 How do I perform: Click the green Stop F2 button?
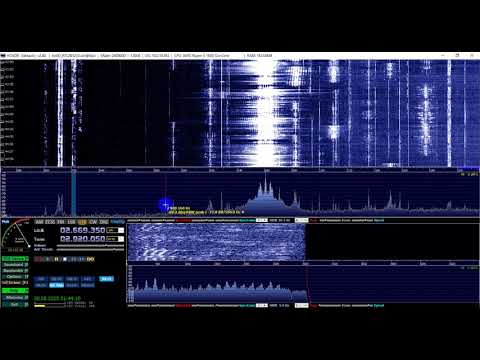(x=15, y=291)
